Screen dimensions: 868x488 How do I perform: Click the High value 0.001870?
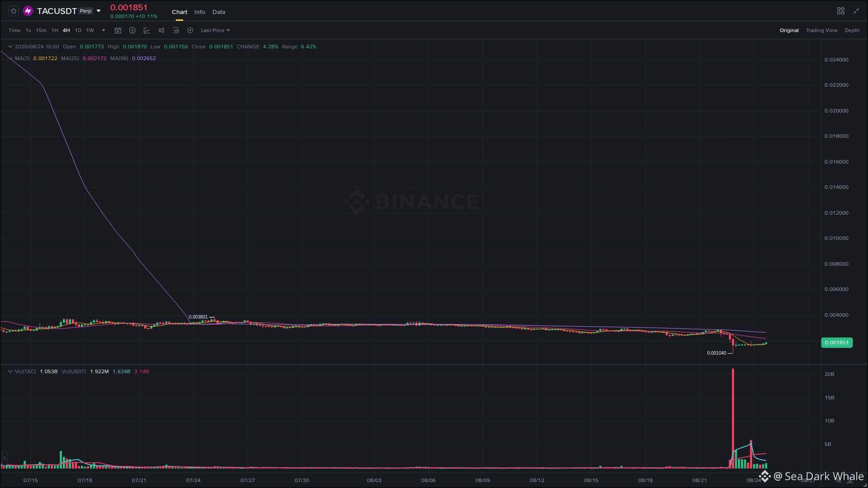point(135,47)
